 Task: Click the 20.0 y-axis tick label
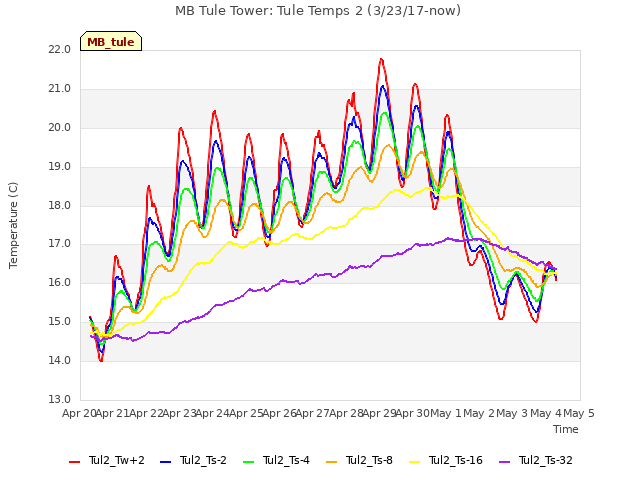point(59,127)
